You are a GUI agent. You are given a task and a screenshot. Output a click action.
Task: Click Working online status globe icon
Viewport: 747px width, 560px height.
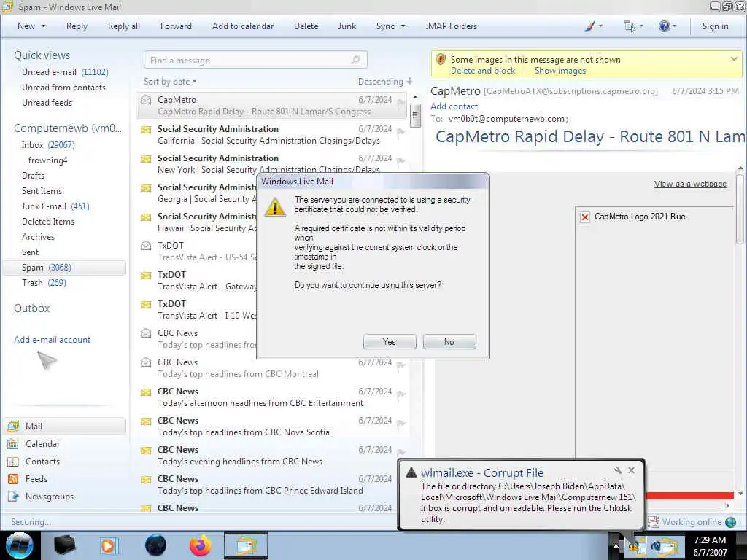(730, 522)
